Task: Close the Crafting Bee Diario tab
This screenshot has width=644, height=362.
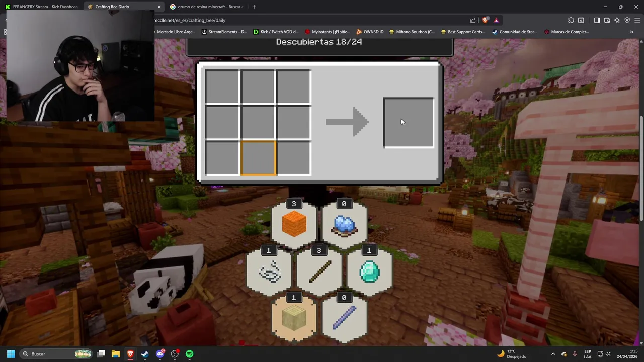Action: click(159, 7)
